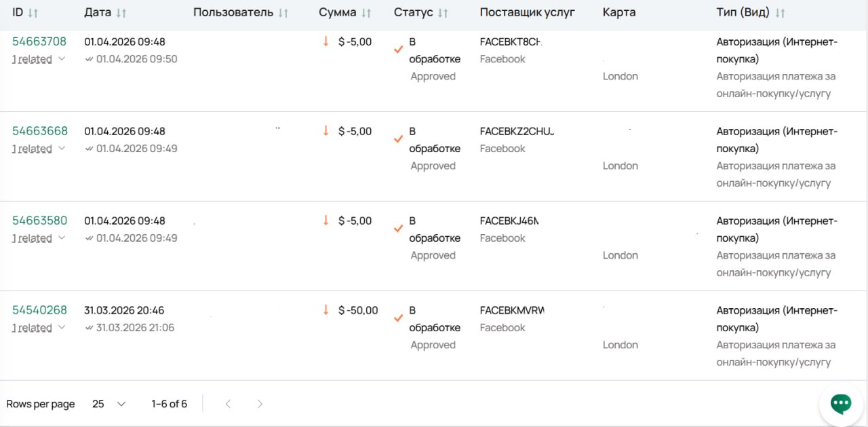This screenshot has width=868, height=427.
Task: Open transaction 54663668 link
Action: (x=39, y=131)
